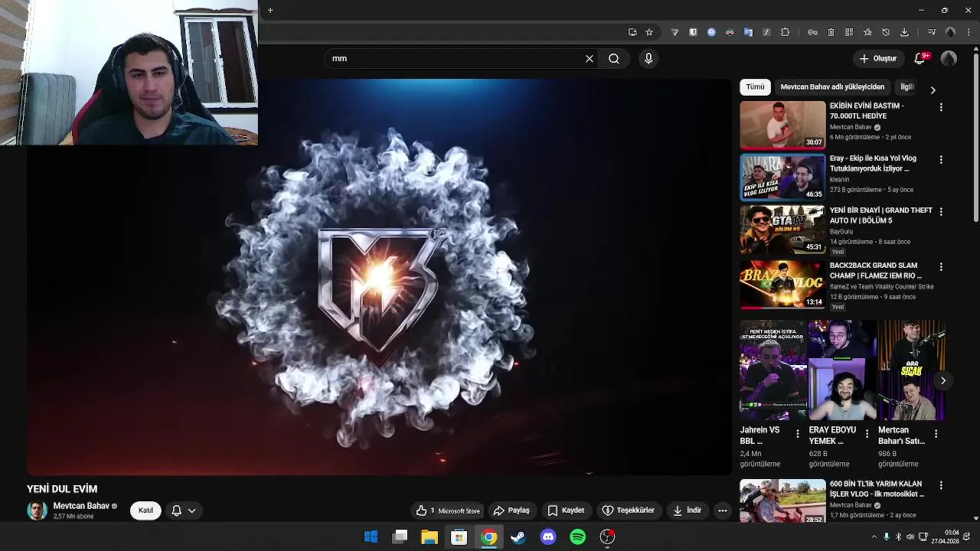The height and width of the screenshot is (551, 980).
Task: Click the Teşekkürler thanks button
Action: 629,510
